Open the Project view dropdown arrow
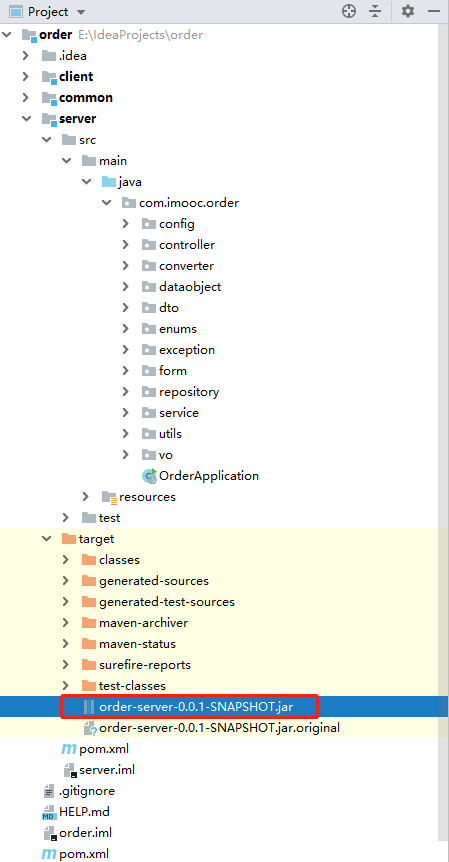 pyautogui.click(x=81, y=12)
